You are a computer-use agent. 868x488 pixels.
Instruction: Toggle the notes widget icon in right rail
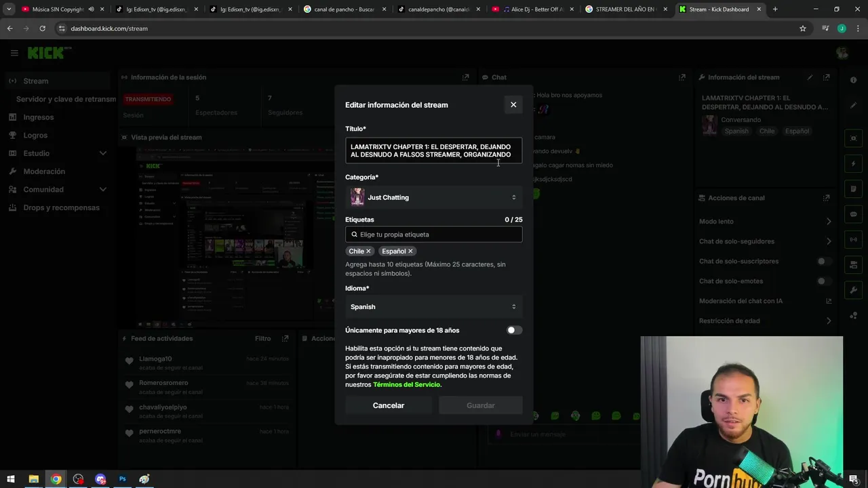coord(854,189)
